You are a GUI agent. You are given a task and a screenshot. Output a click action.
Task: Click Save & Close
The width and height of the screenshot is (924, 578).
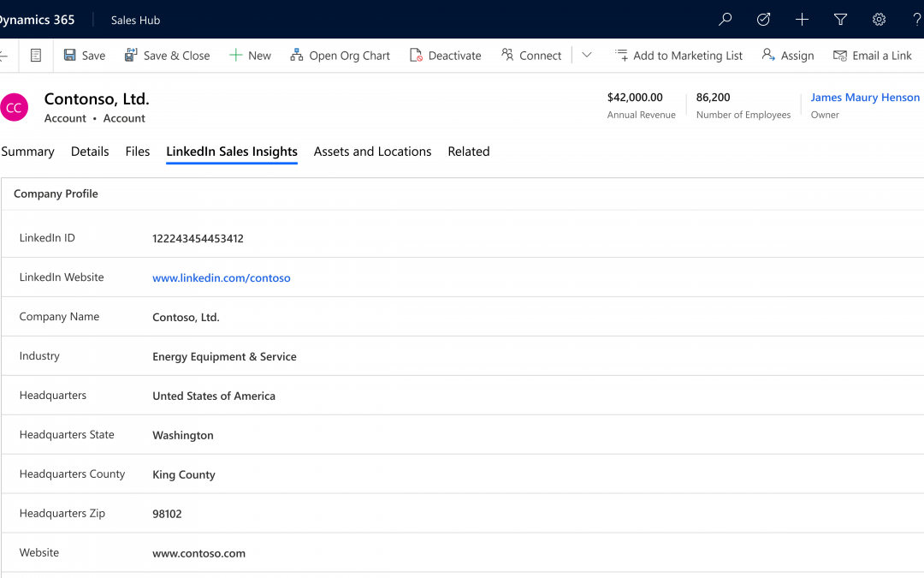[x=167, y=56]
